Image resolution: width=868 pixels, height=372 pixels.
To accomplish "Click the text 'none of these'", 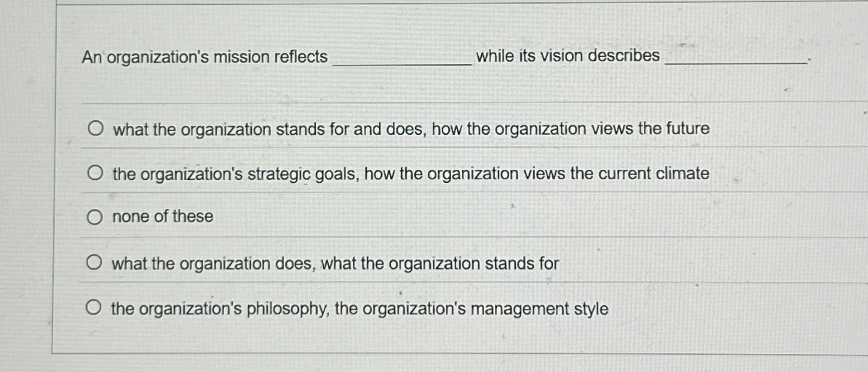I will (162, 217).
